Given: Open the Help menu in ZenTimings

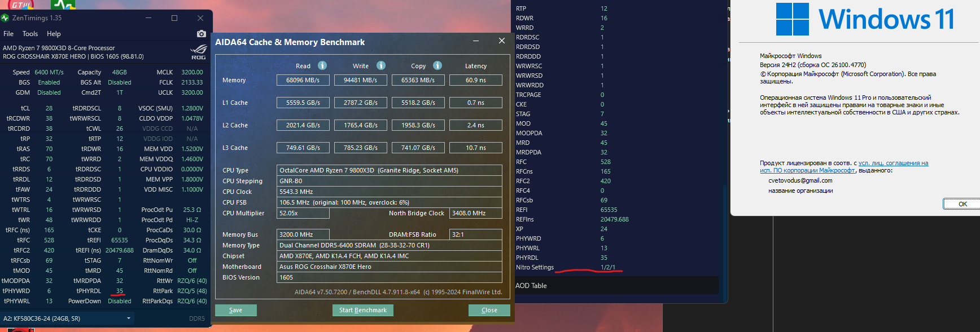Looking at the screenshot, I should tap(54, 34).
